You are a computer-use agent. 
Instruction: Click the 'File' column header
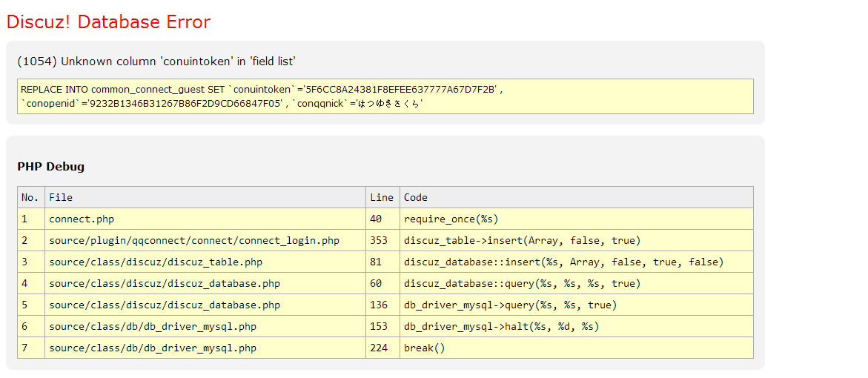pyautogui.click(x=61, y=197)
